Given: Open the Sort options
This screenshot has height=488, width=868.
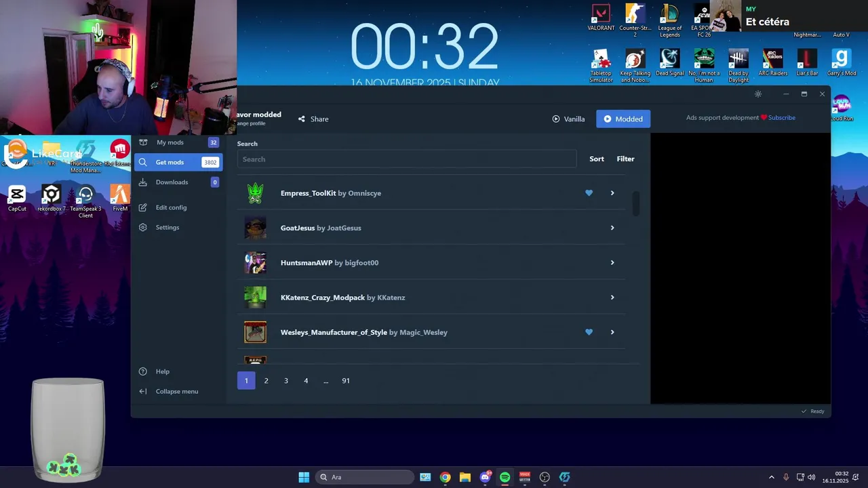Looking at the screenshot, I should [x=597, y=159].
